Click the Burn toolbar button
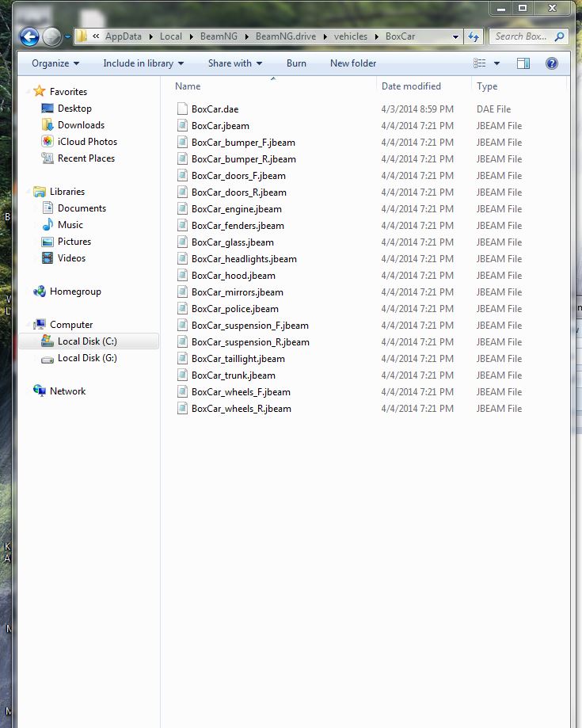This screenshot has height=728, width=582. point(296,63)
